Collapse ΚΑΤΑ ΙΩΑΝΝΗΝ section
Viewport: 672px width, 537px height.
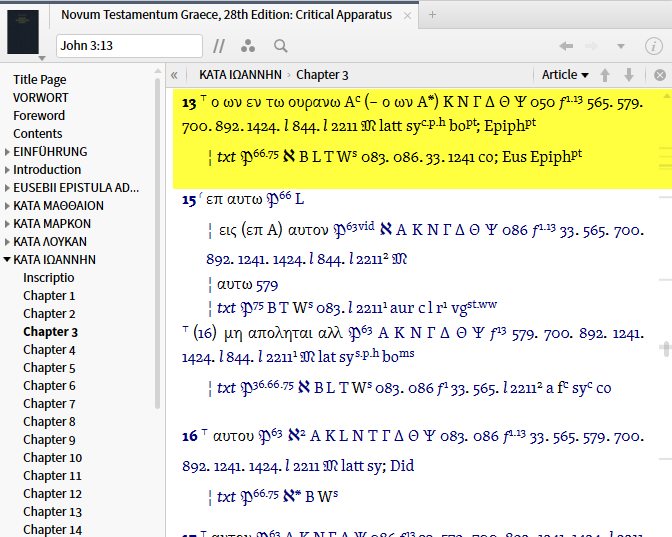[x=7, y=260]
